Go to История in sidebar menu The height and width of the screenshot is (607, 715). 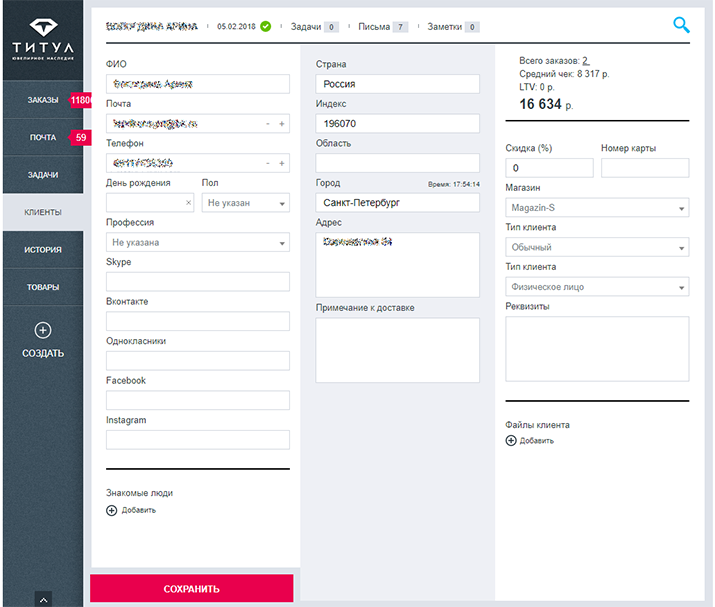[43, 250]
